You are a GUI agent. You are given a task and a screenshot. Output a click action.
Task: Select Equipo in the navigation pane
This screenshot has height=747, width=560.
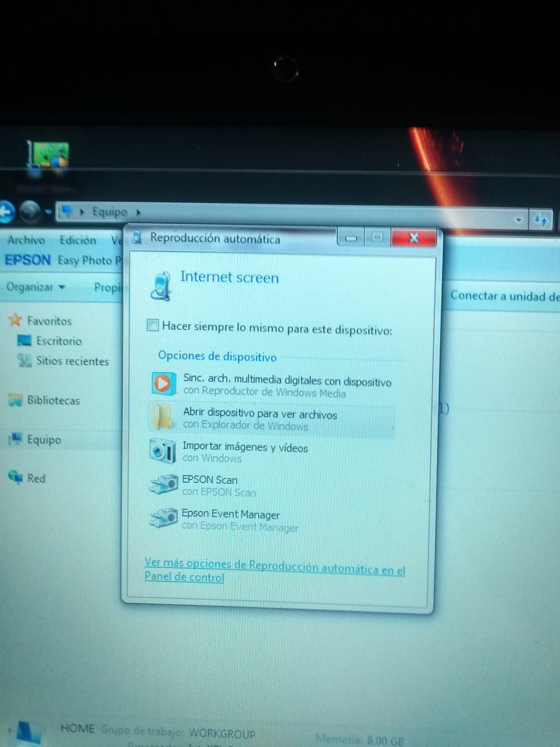(x=44, y=440)
